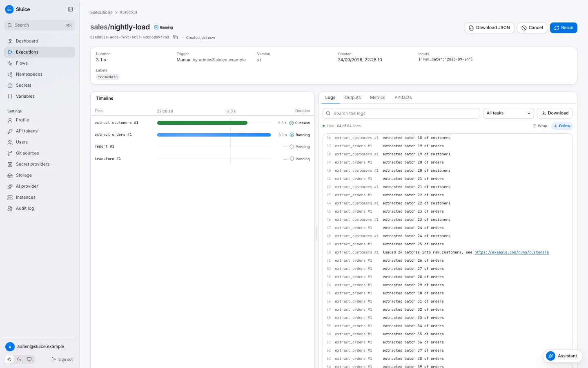588x368 pixels.
Task: Toggle Follow live logs
Action: (x=562, y=126)
